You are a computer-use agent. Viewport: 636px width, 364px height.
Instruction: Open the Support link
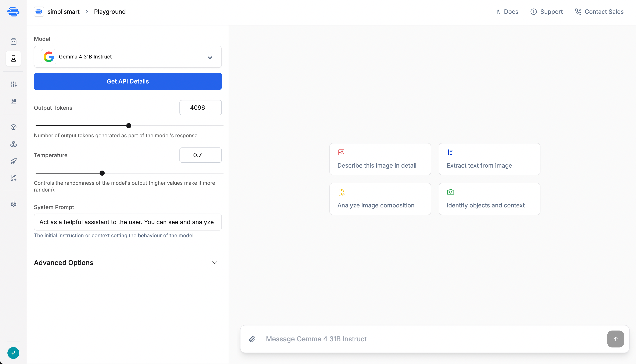point(547,12)
